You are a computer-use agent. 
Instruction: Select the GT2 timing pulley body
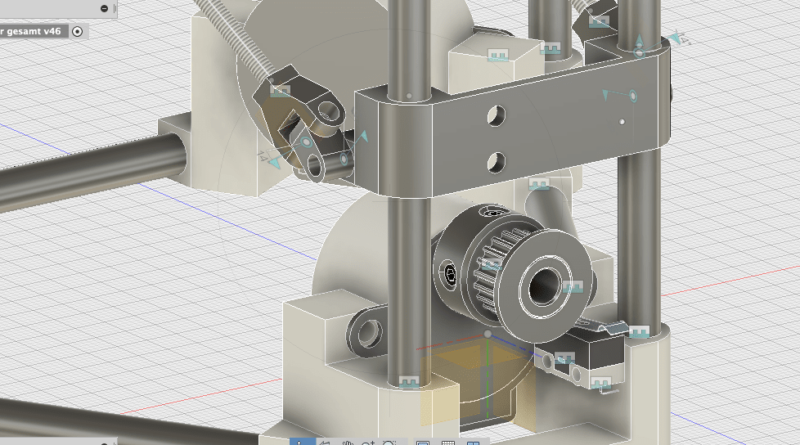pos(513,273)
